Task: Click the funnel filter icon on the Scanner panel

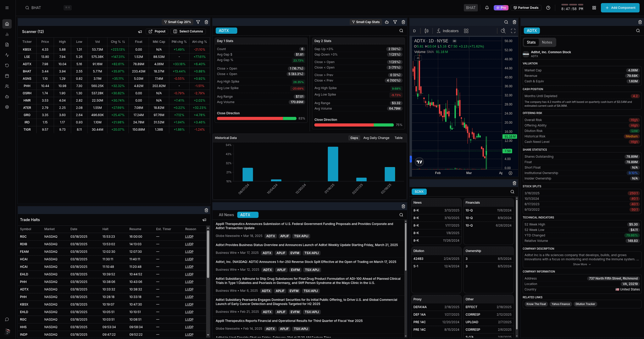Action: [198, 22]
